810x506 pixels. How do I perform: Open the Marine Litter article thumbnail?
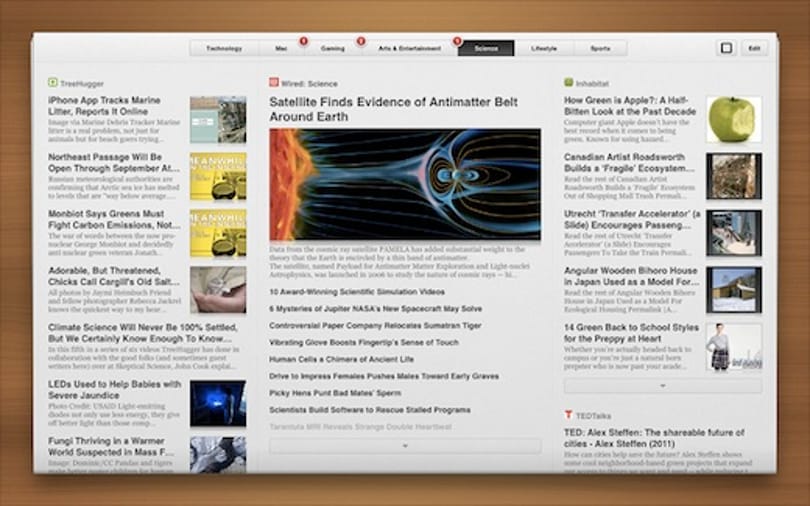pyautogui.click(x=218, y=120)
